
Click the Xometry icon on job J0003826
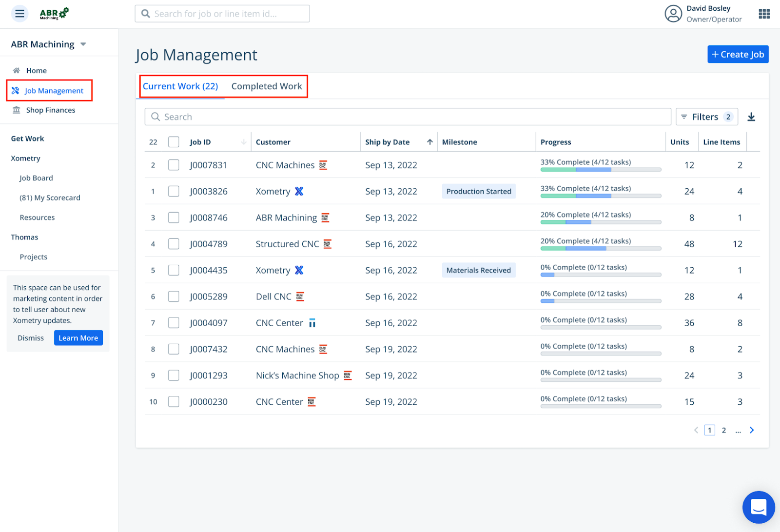(299, 191)
